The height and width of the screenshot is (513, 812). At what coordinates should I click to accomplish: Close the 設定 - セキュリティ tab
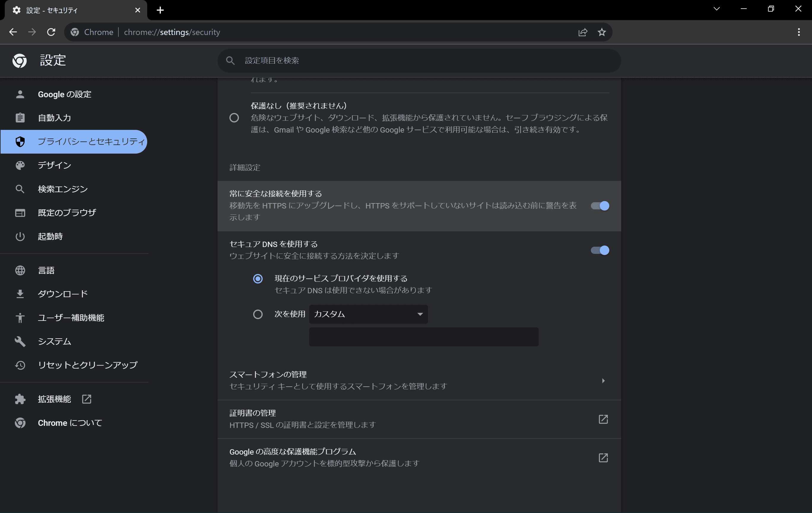pyautogui.click(x=137, y=10)
